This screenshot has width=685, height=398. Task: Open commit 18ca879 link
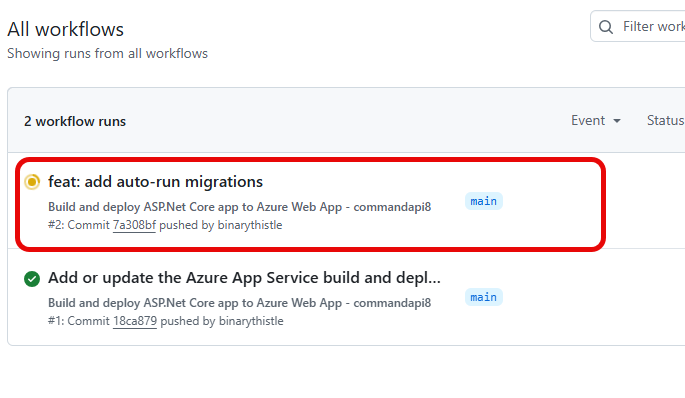pyautogui.click(x=135, y=321)
